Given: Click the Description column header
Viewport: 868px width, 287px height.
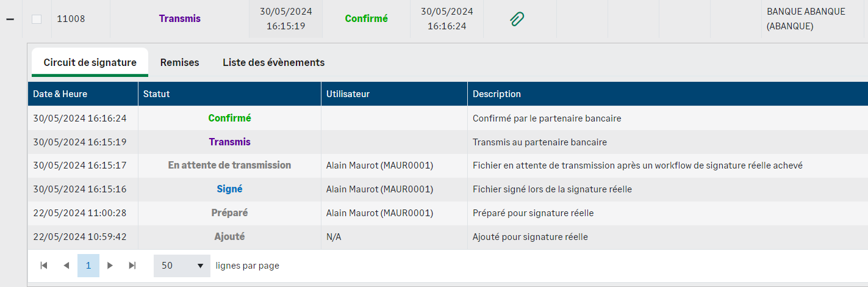Looking at the screenshot, I should (497, 94).
